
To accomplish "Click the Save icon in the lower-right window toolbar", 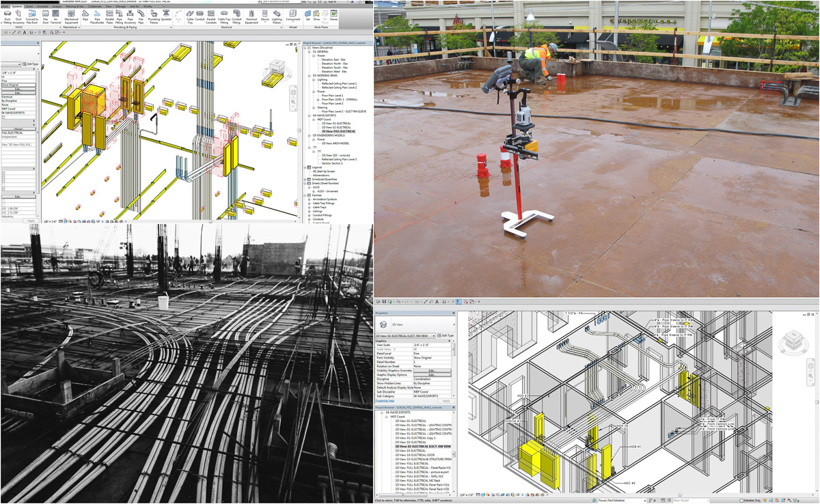I will [x=384, y=301].
